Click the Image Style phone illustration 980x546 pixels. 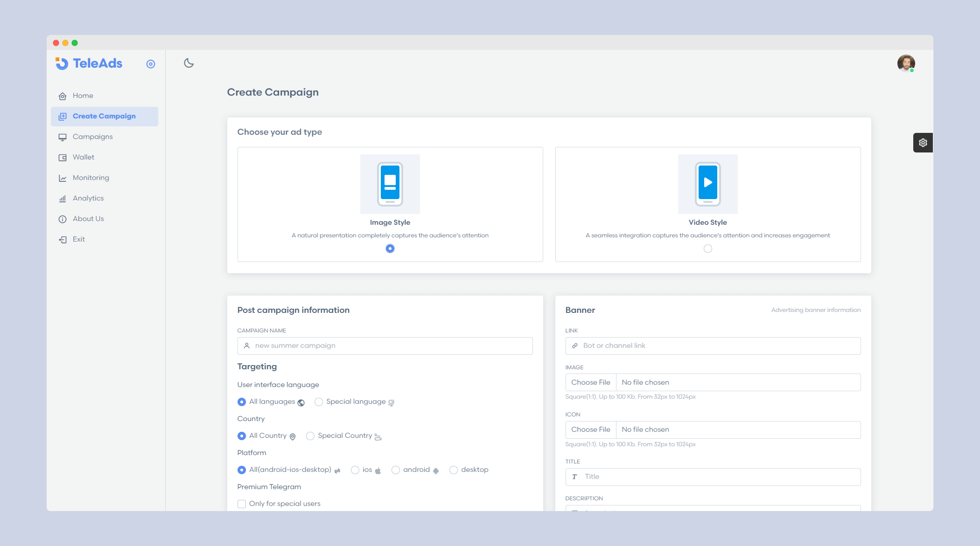coord(390,184)
